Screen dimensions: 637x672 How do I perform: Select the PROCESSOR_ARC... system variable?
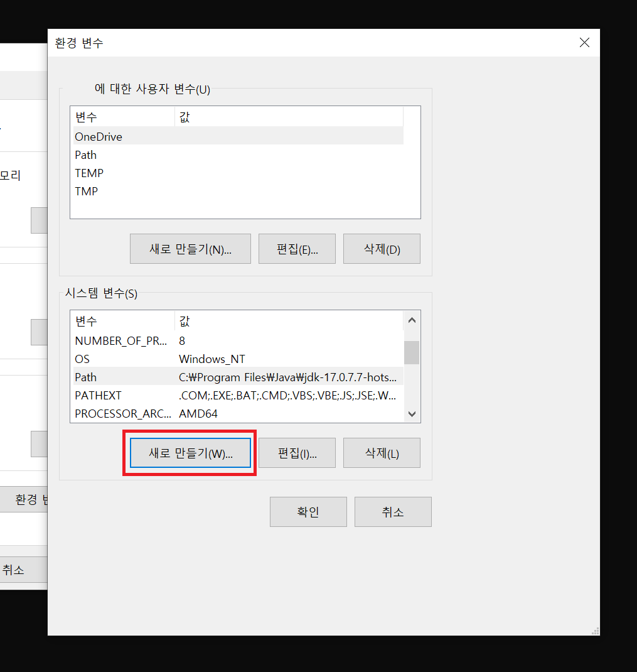[x=238, y=414]
